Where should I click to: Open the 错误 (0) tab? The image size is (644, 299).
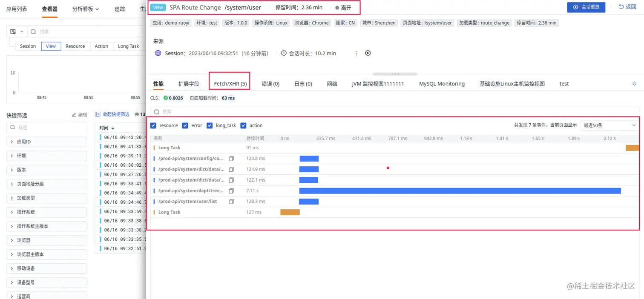pos(270,84)
